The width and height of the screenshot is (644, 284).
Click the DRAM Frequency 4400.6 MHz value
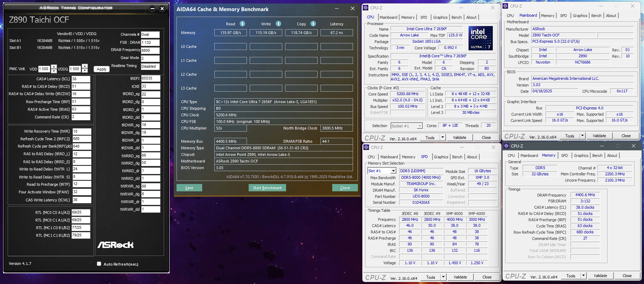[585, 195]
